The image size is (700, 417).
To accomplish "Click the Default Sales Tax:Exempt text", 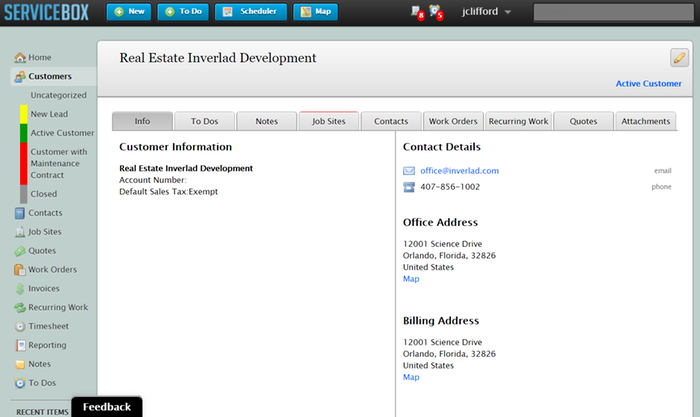I will [168, 192].
